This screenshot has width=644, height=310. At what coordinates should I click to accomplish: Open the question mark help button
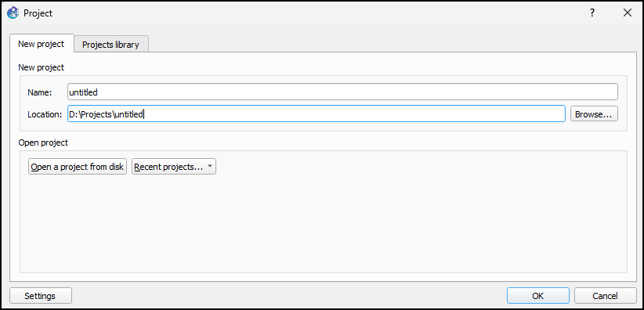point(592,13)
